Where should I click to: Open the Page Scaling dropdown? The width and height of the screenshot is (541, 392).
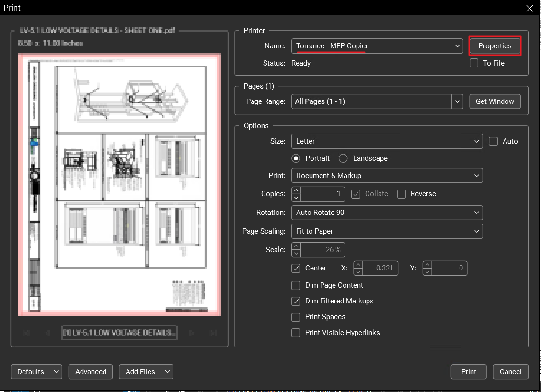[387, 231]
